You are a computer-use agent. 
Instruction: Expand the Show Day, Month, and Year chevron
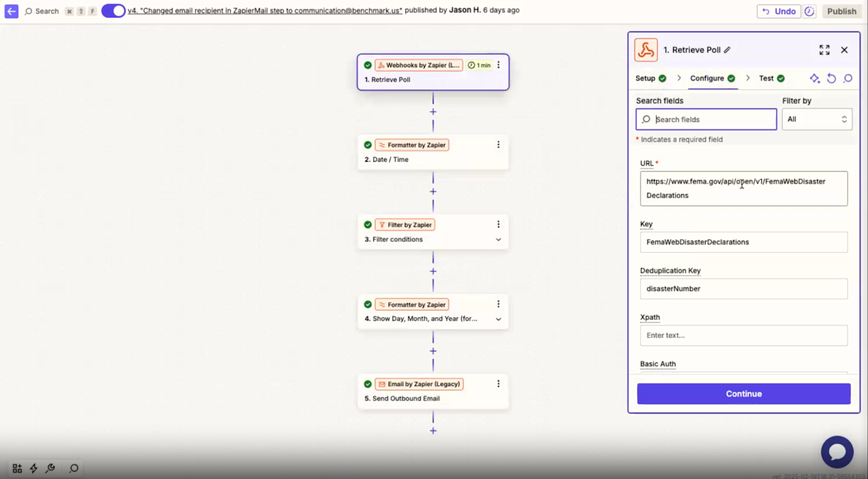pos(498,319)
